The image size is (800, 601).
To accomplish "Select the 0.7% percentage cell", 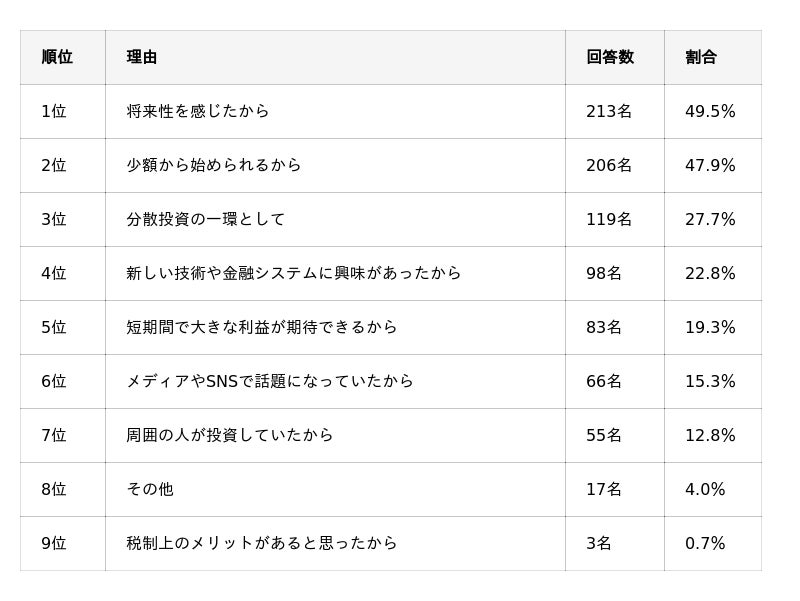I will [705, 543].
